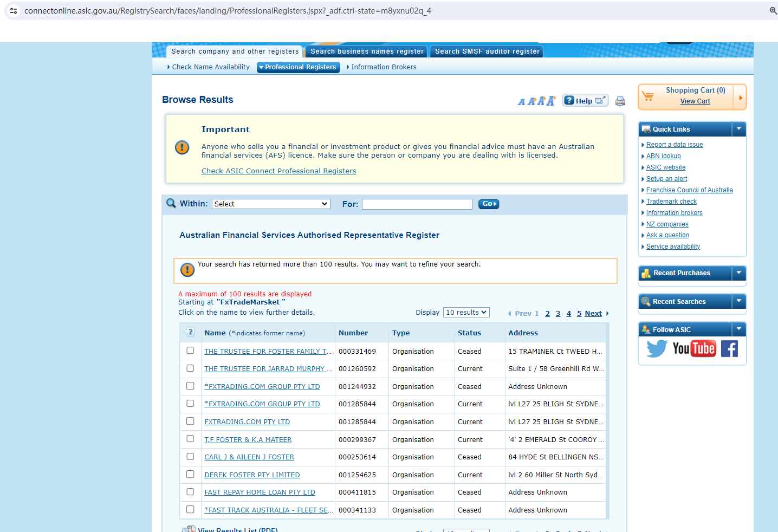This screenshot has width=778, height=532.
Task: Select checkbox for number 001244932 row
Action: point(190,386)
